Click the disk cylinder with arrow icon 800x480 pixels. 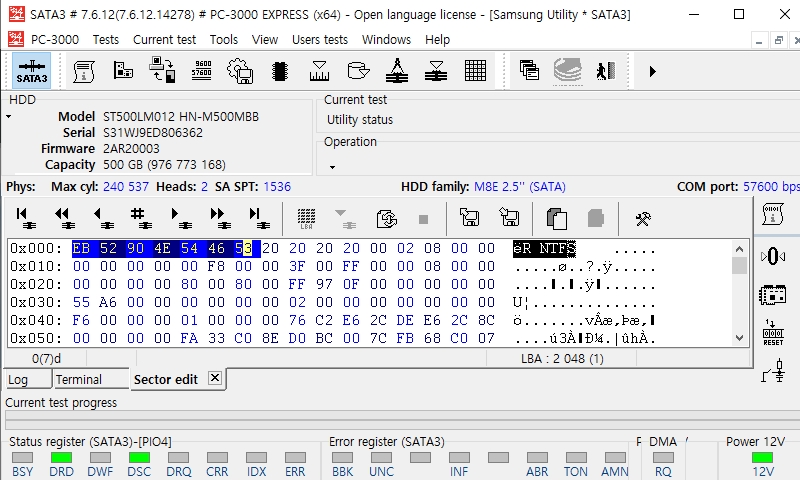(x=358, y=70)
